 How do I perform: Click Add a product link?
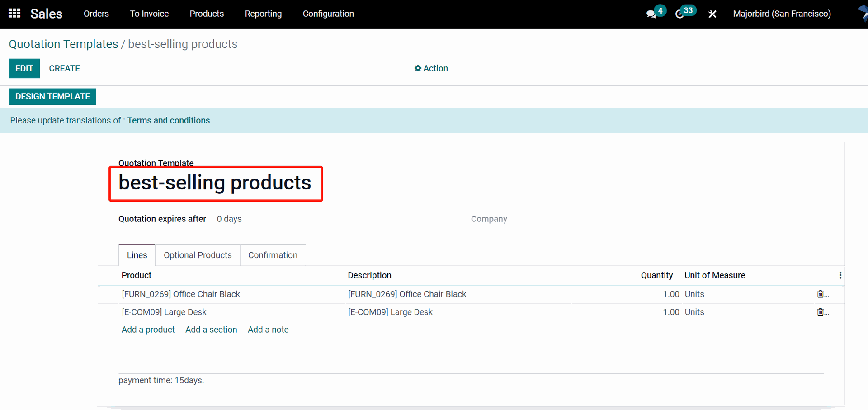[x=148, y=330]
